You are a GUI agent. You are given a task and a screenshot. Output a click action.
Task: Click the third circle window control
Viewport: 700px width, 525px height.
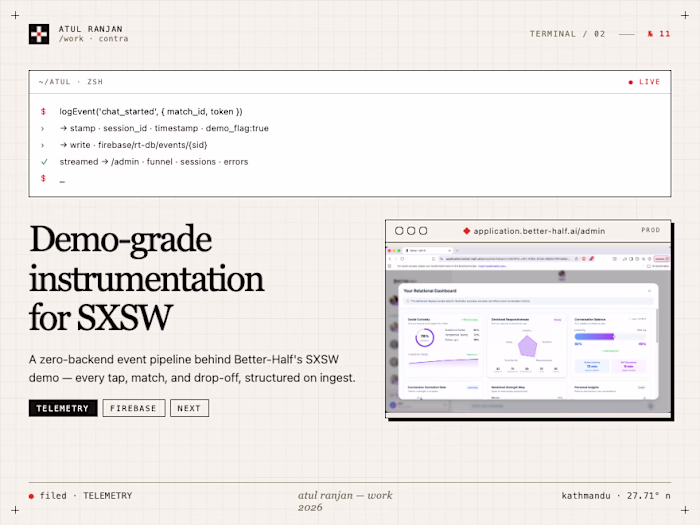point(423,231)
